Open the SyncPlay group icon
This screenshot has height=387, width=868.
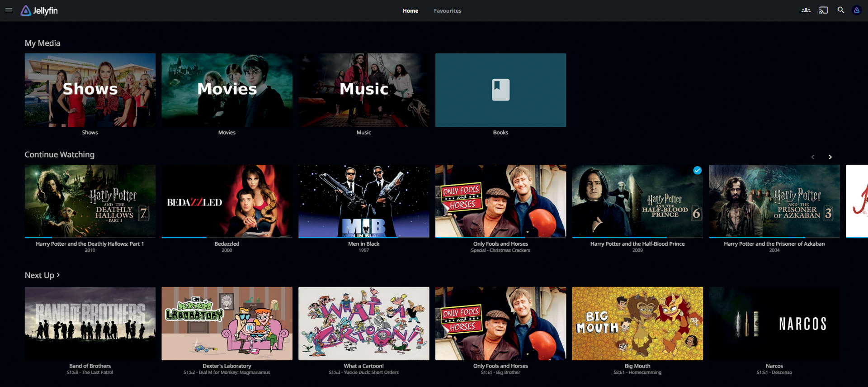[806, 10]
